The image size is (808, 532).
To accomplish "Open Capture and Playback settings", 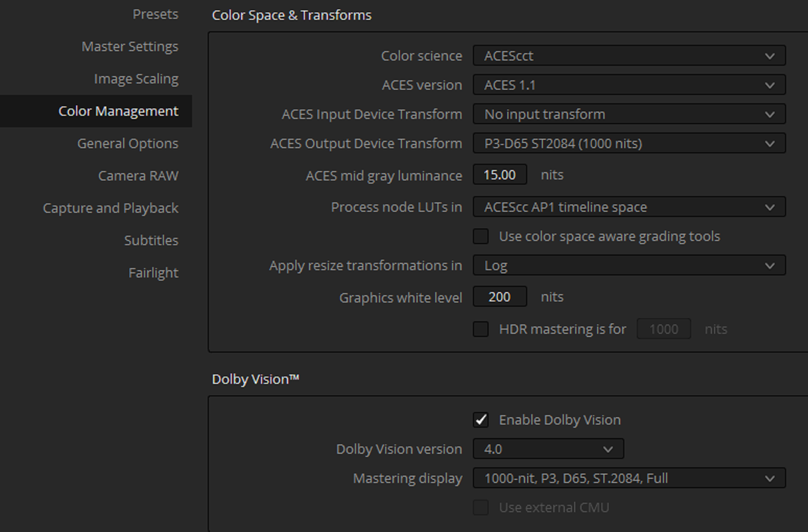I will [110, 208].
